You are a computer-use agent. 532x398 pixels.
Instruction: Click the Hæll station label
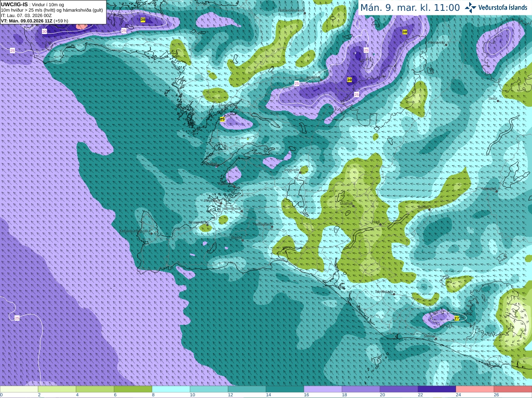[x=376, y=222]
